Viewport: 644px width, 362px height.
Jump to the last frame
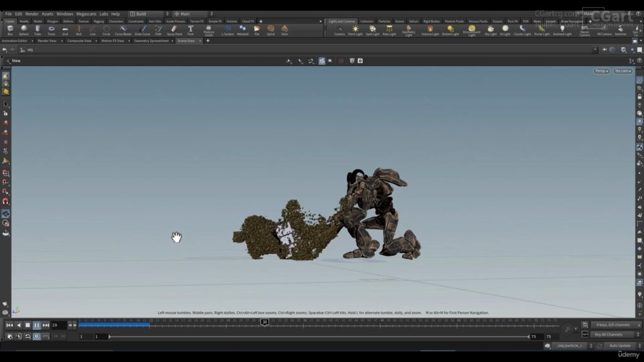point(45,325)
